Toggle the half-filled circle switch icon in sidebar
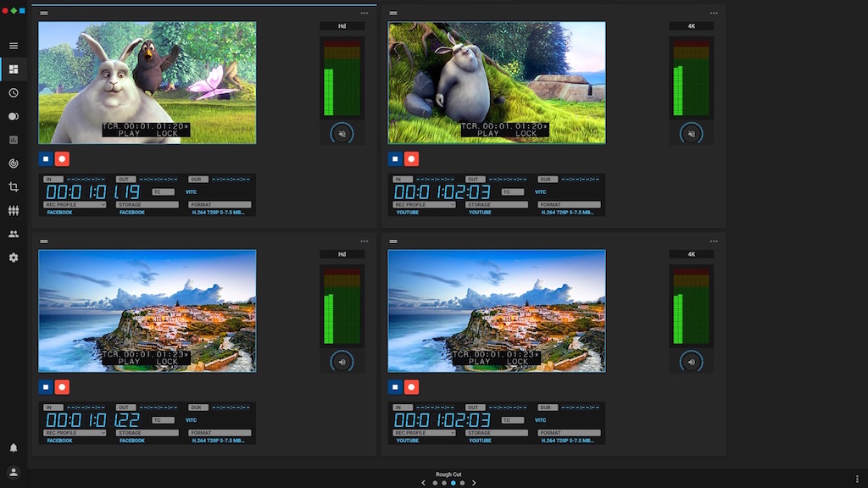Viewport: 868px width, 488px height. pyautogui.click(x=14, y=116)
